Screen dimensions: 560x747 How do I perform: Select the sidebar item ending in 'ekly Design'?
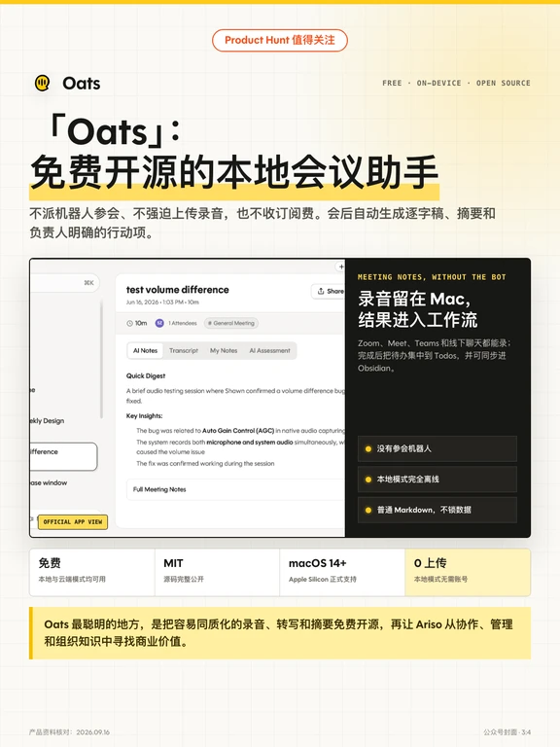[x=47, y=420]
